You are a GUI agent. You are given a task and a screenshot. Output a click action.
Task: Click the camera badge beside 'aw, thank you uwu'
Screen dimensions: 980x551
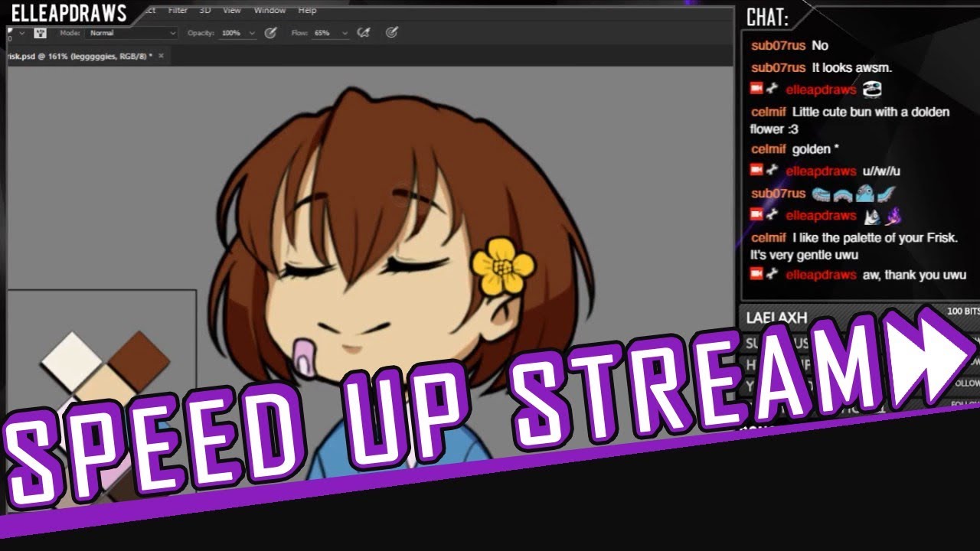point(756,275)
